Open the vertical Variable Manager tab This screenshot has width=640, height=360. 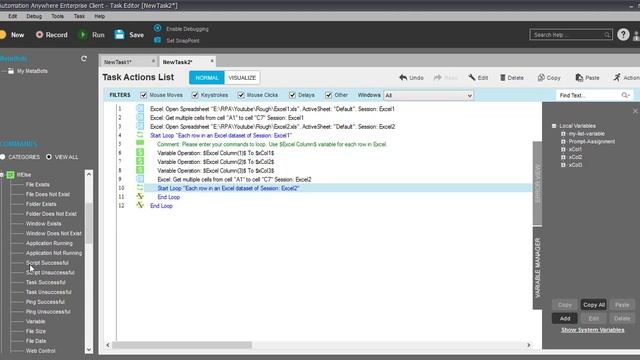(538, 268)
